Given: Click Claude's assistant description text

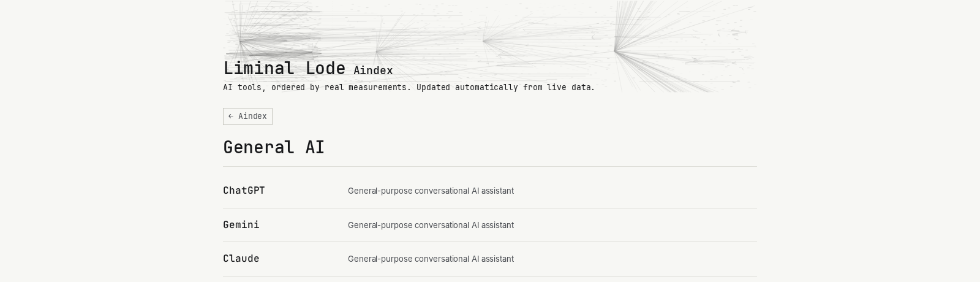Looking at the screenshot, I should [431, 259].
